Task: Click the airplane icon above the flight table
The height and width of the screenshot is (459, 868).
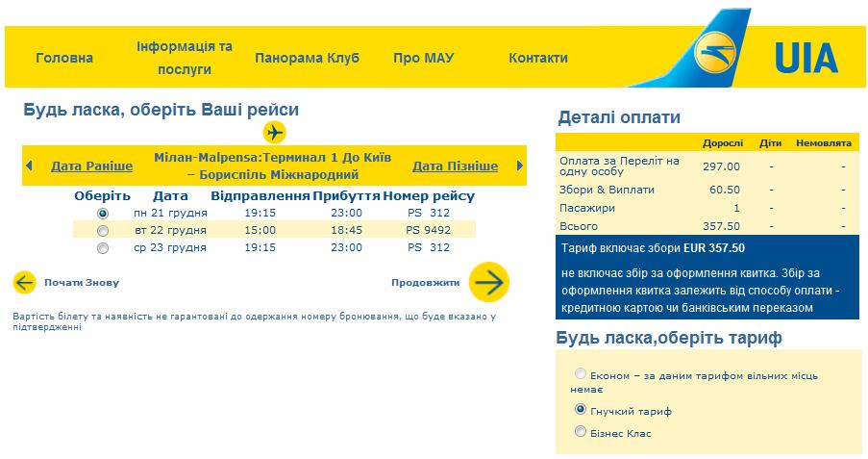Action: click(275, 132)
